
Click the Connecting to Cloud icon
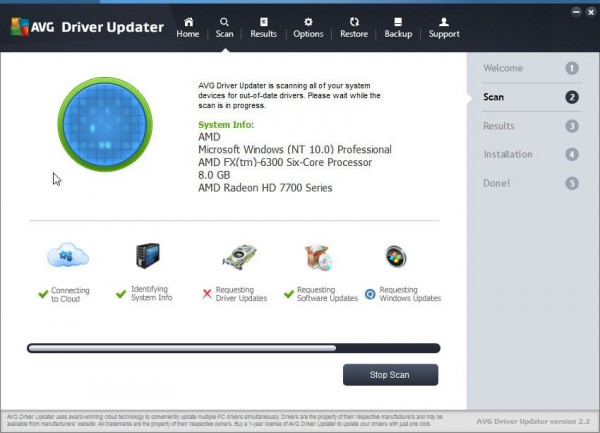pyautogui.click(x=68, y=255)
